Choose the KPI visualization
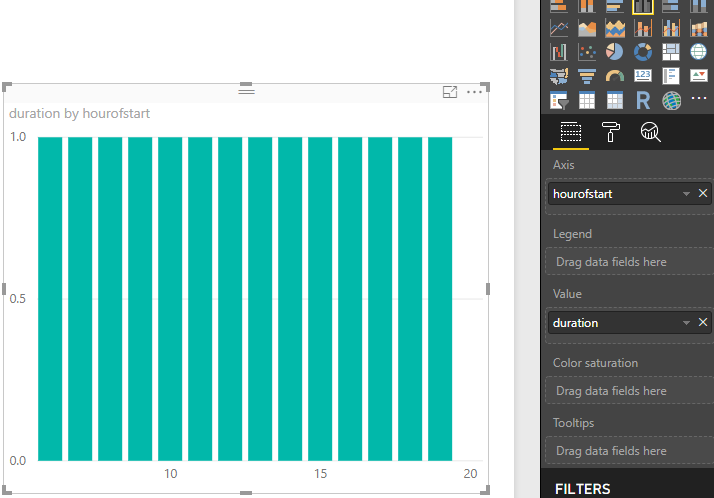Viewport: 714px width, 498px height. point(699,75)
